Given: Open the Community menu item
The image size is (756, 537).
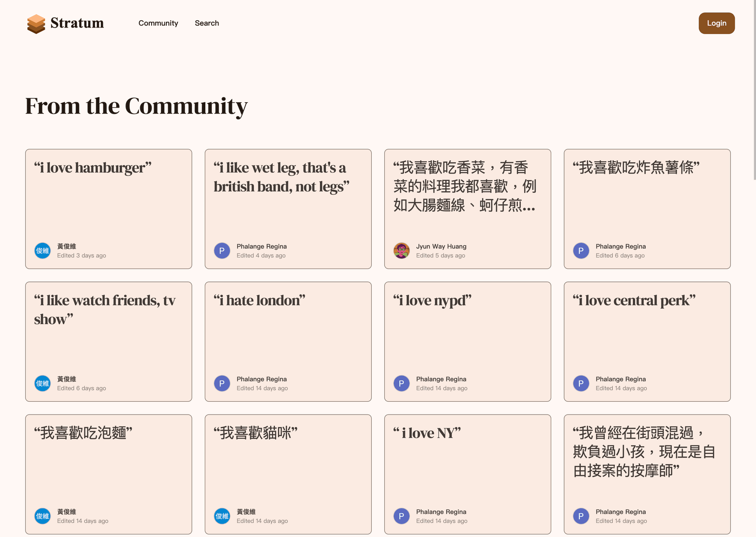Looking at the screenshot, I should tap(158, 23).
